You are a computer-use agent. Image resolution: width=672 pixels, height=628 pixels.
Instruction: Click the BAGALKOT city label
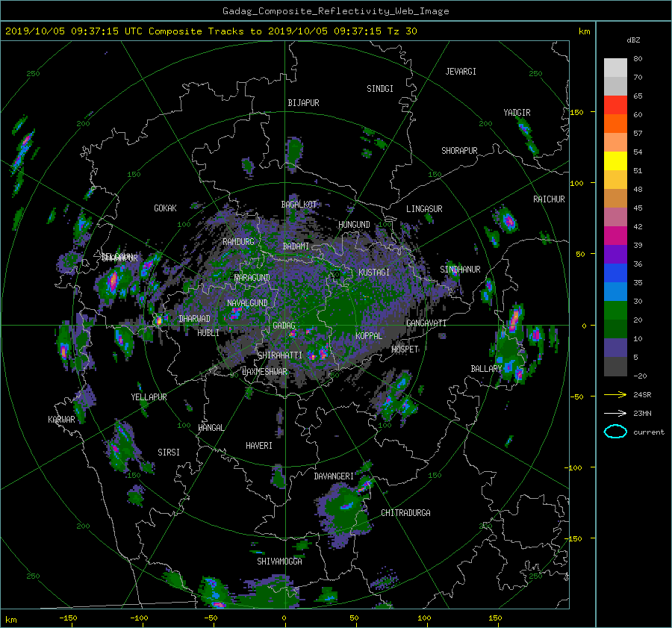pyautogui.click(x=299, y=205)
